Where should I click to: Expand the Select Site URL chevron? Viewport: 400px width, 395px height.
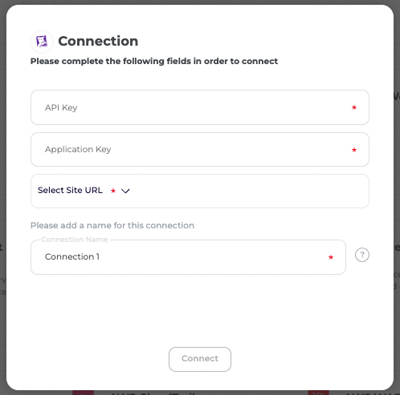click(125, 191)
